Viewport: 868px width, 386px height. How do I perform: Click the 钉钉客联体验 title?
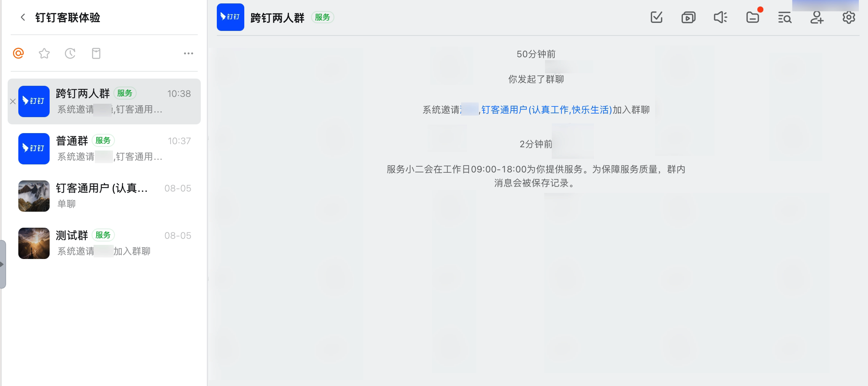tap(68, 18)
